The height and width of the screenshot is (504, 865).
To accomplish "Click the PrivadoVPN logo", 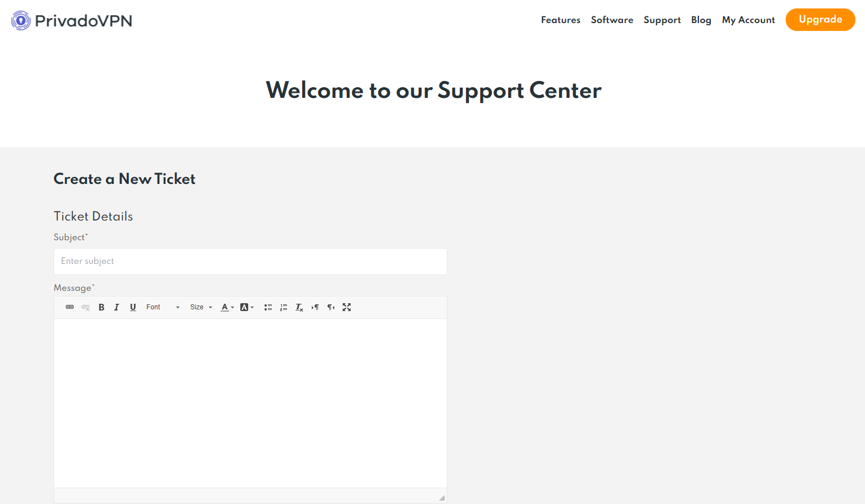I will pos(72,21).
